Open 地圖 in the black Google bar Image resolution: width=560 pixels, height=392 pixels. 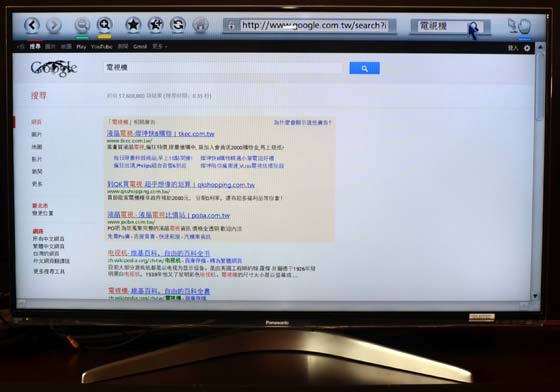(66, 46)
